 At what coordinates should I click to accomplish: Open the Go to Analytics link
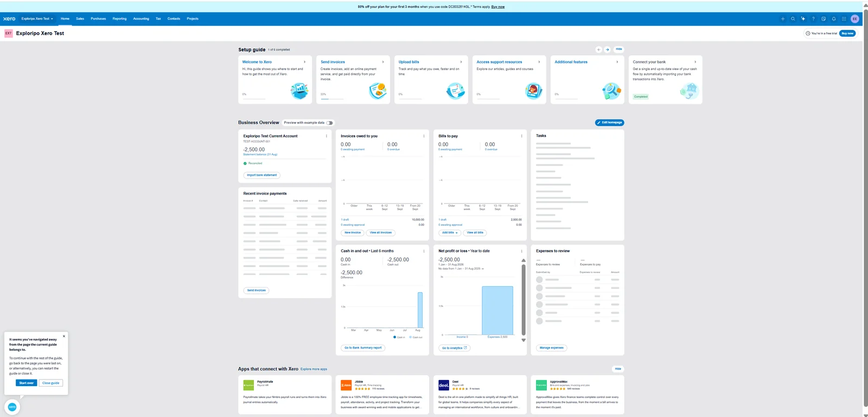455,348
